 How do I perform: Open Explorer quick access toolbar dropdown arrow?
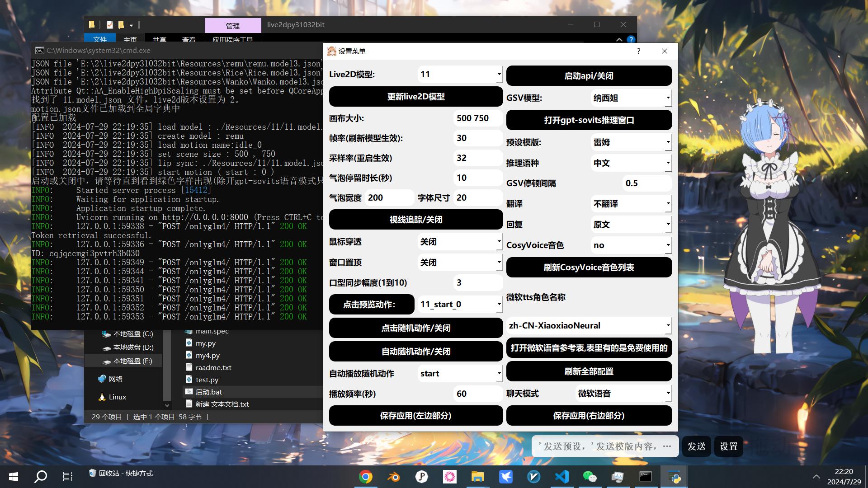pyautogui.click(x=131, y=25)
